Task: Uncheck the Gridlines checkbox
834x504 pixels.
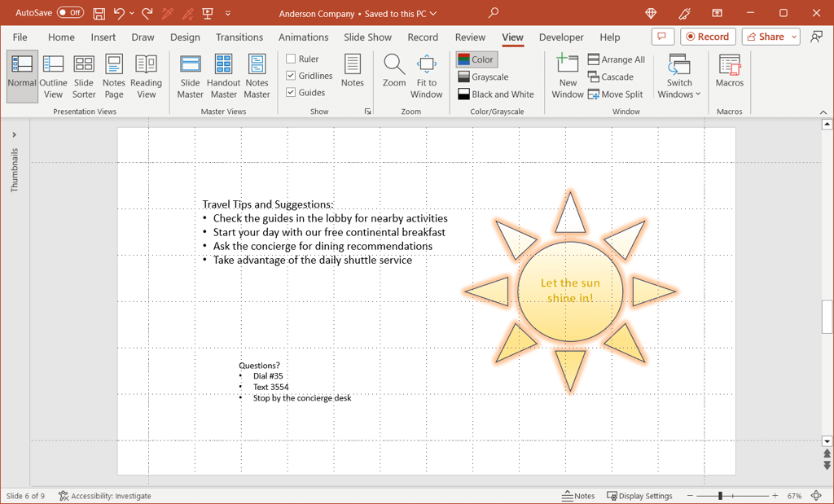Action: click(291, 76)
